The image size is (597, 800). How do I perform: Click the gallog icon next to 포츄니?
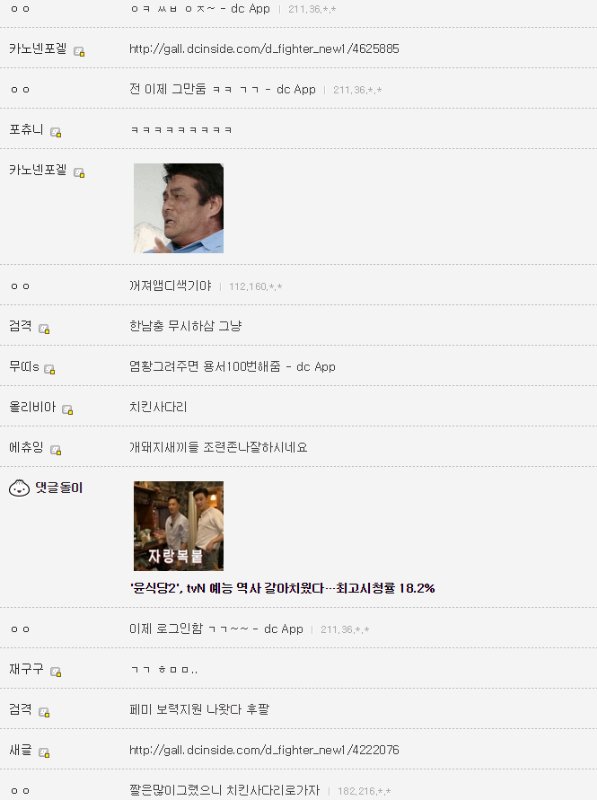tap(56, 132)
